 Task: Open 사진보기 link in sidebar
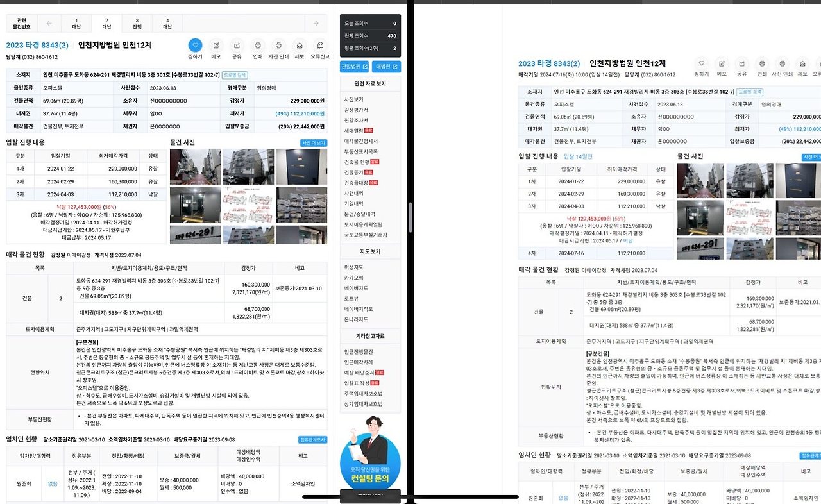[354, 99]
